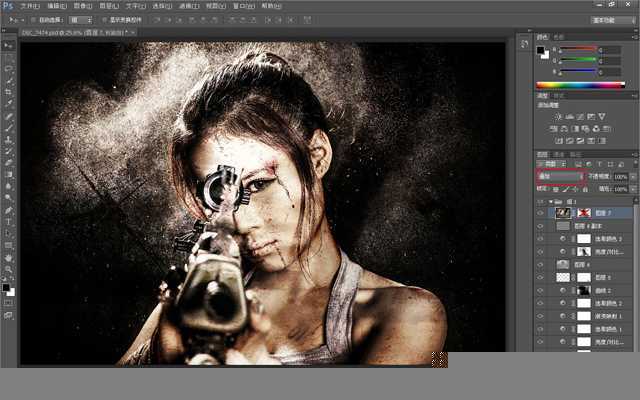The width and height of the screenshot is (640, 400).
Task: Open the 窗口 menu
Action: [244, 6]
